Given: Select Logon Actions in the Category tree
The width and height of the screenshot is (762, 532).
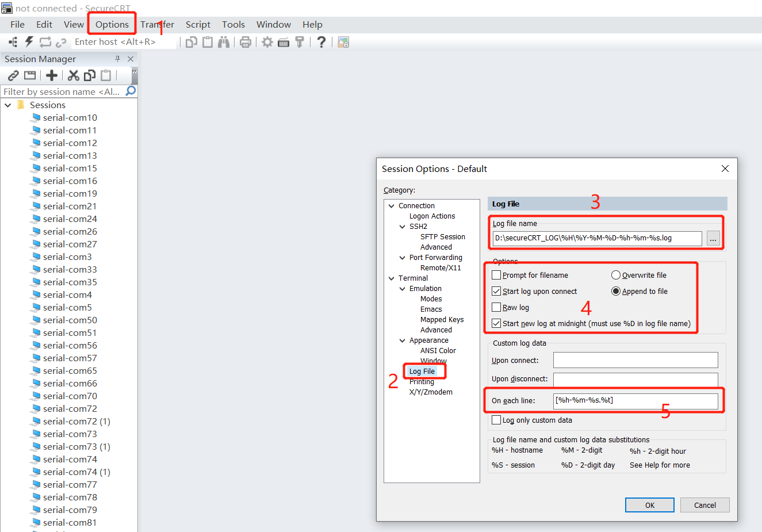Looking at the screenshot, I should tap(432, 216).
